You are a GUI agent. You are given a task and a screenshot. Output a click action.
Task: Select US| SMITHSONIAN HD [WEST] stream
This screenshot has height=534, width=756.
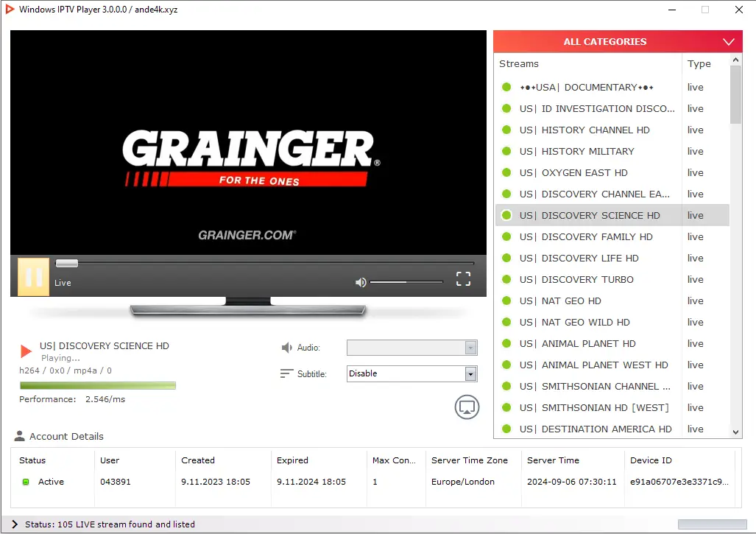click(x=612, y=407)
